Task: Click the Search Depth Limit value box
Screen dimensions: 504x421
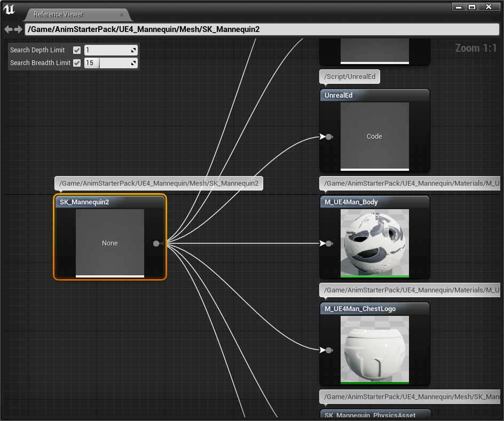Action: tap(111, 50)
